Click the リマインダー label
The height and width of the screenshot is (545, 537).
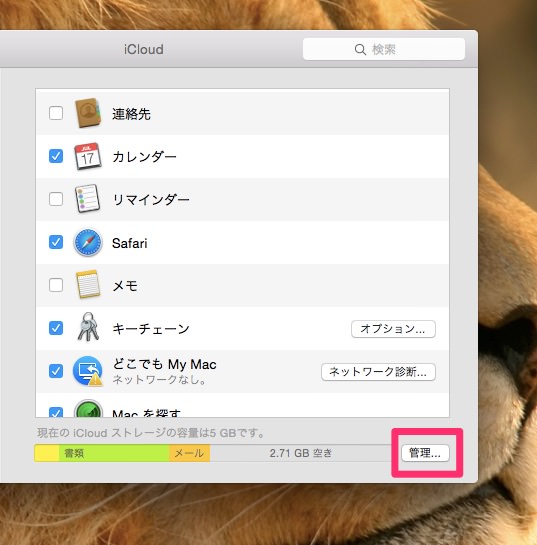coord(151,200)
